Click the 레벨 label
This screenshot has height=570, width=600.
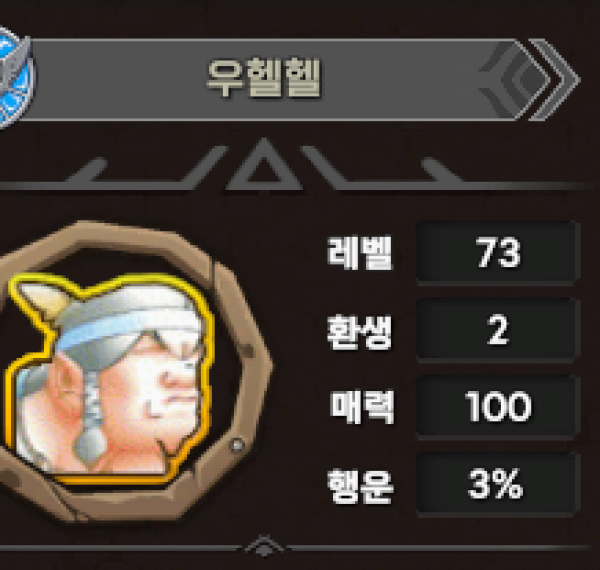click(x=360, y=252)
